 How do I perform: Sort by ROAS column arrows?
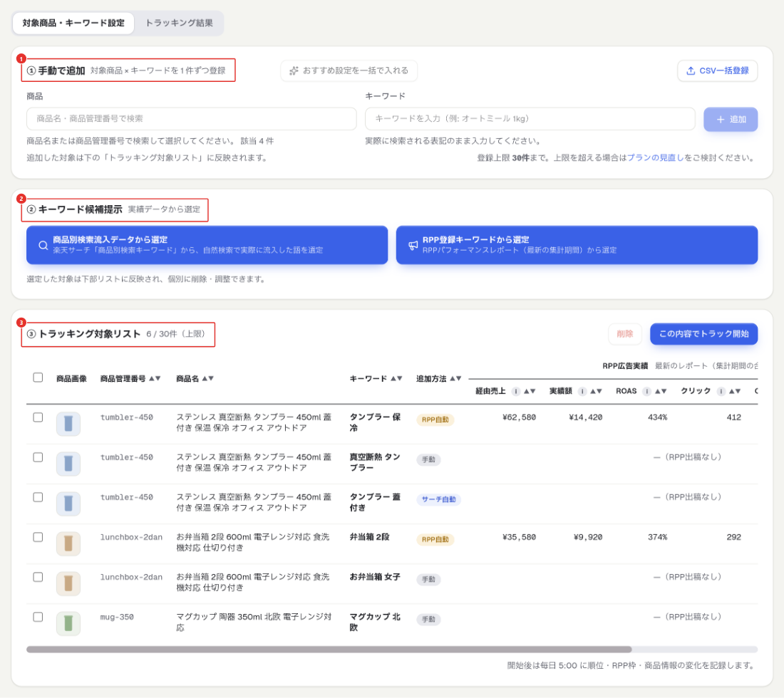coord(661,391)
